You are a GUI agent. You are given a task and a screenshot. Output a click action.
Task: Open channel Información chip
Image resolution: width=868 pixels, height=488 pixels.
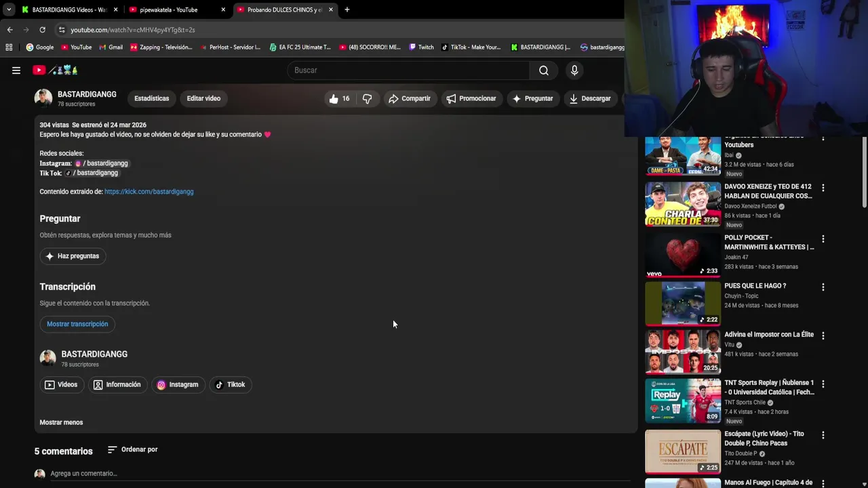[x=117, y=384]
